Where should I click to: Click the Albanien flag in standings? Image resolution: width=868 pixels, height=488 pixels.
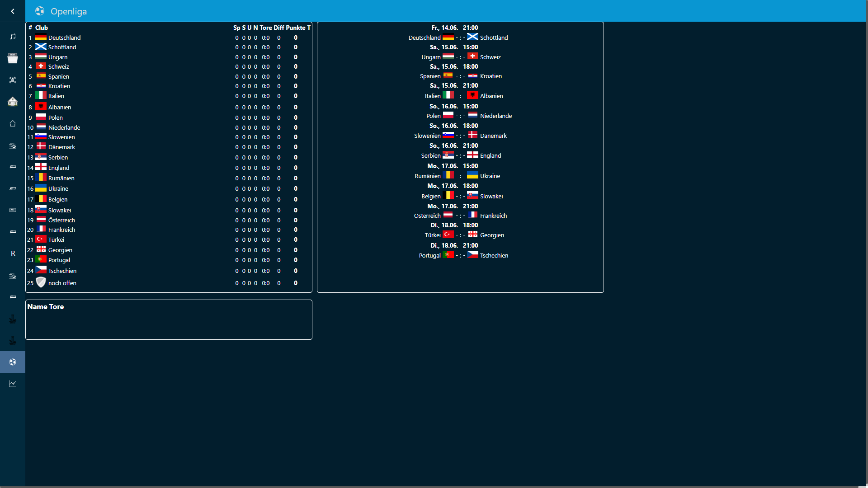(x=41, y=106)
